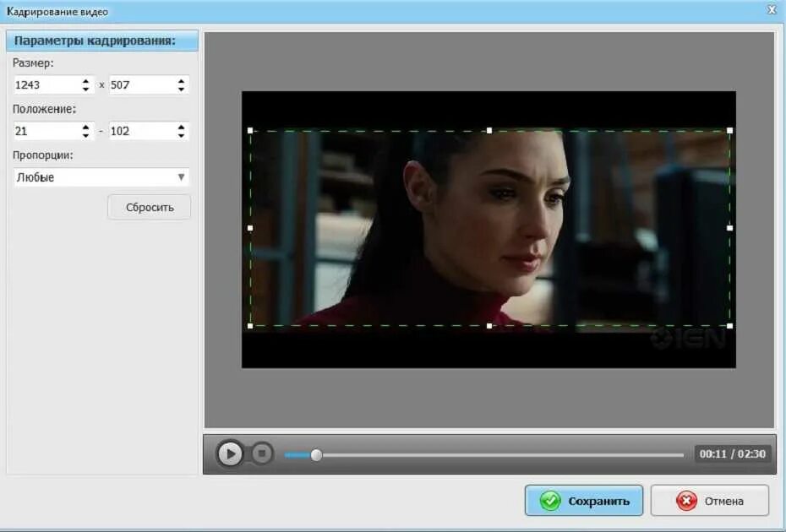
Task: Click the playback progress slider knob
Action: (x=316, y=455)
